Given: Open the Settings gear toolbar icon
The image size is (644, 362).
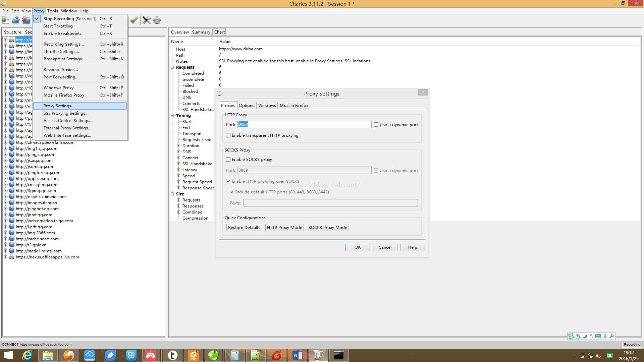Looking at the screenshot, I should (157, 20).
